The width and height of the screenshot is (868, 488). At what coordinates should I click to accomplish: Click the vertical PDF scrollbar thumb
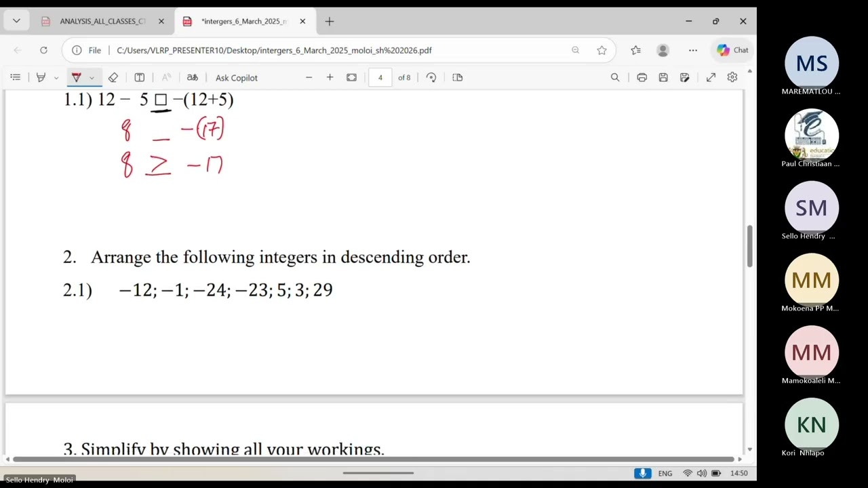(x=749, y=246)
